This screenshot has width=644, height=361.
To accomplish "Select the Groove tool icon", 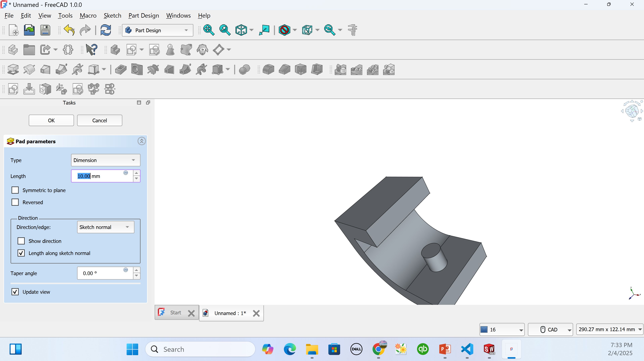I will (153, 69).
